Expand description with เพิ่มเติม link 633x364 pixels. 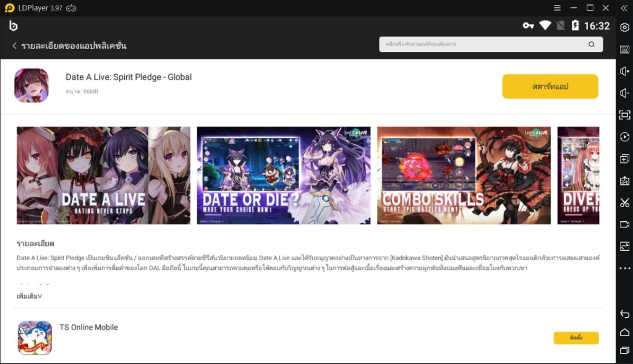[x=29, y=296]
